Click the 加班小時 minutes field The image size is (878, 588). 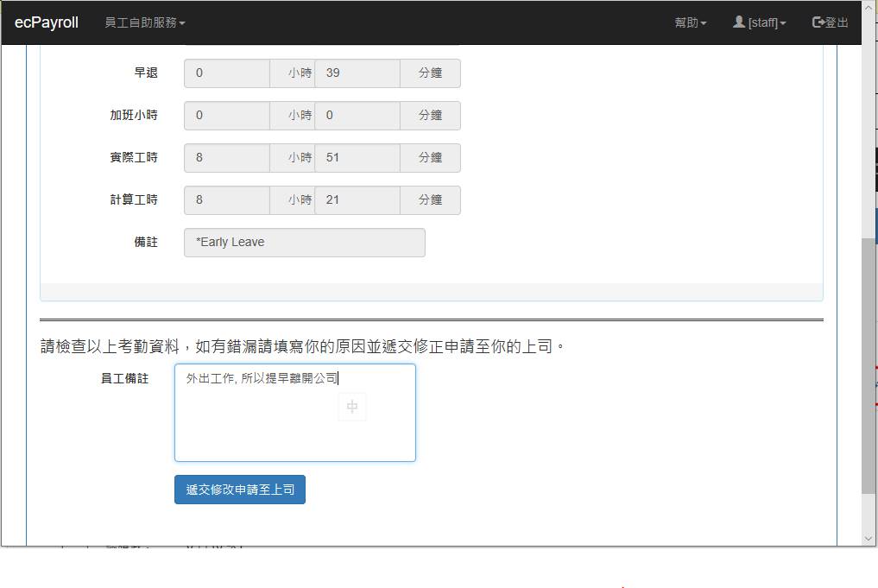357,116
